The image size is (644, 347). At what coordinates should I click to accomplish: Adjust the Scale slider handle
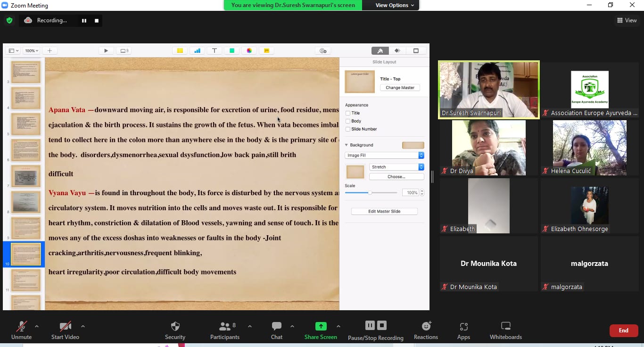(x=370, y=193)
